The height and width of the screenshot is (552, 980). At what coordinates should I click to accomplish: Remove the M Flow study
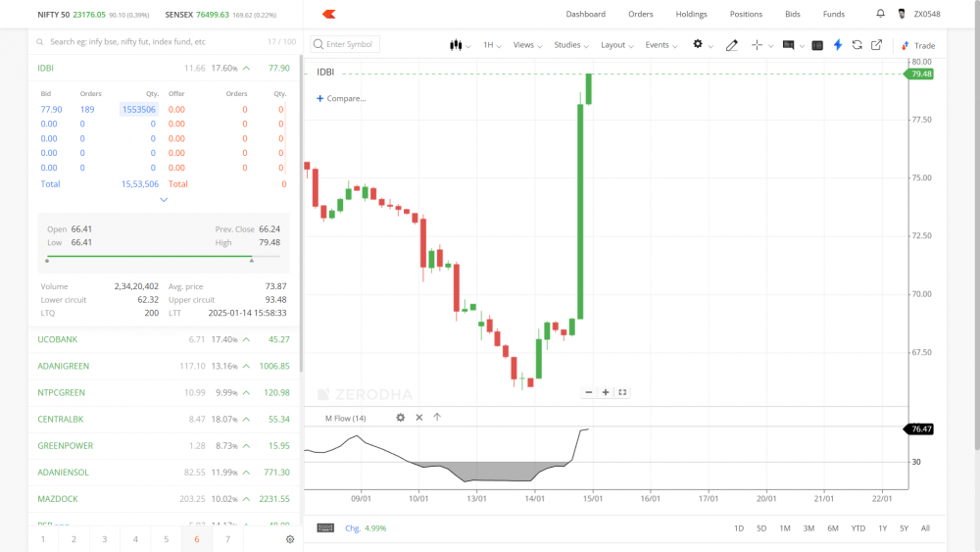tap(418, 418)
